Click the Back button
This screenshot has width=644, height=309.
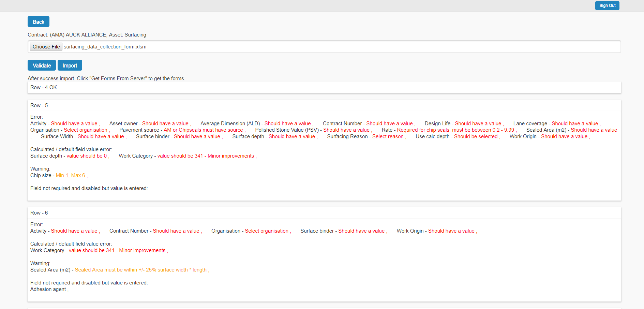tap(38, 21)
